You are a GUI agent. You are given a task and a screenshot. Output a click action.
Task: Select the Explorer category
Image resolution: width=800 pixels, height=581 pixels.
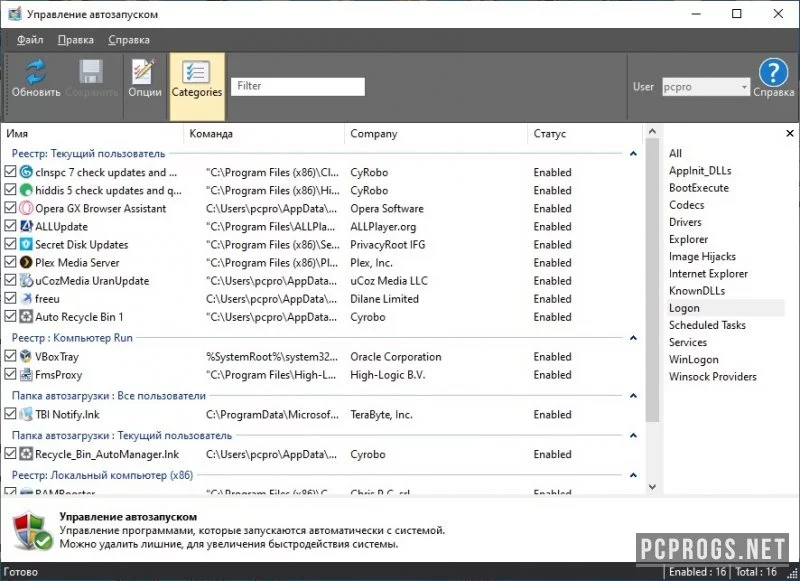click(688, 239)
